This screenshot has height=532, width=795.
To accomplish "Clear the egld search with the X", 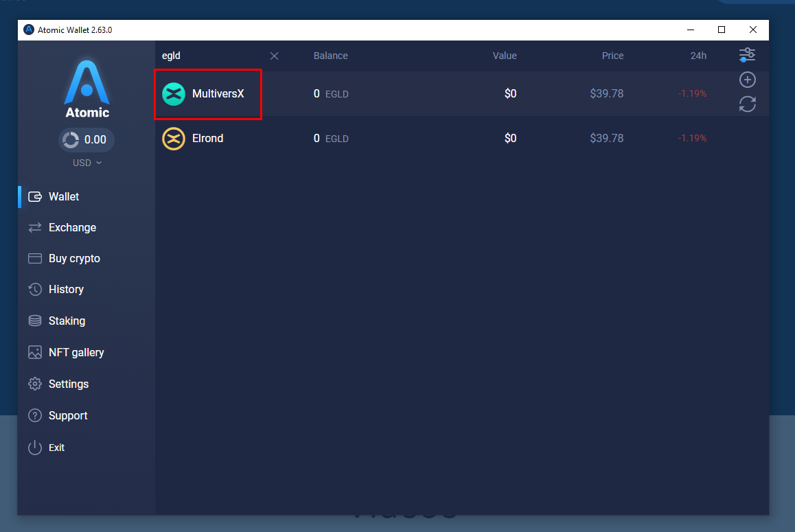I will 274,56.
